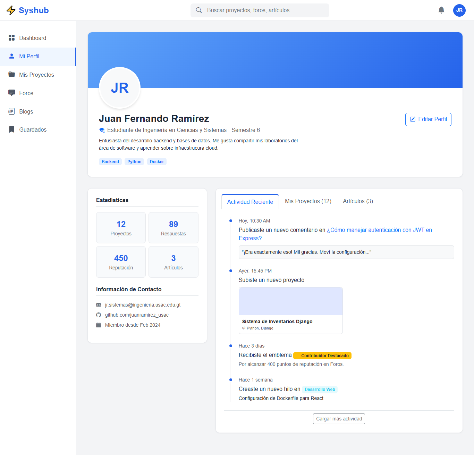Switch to Artículos (3) tab
This screenshot has height=476, width=474.
[358, 201]
